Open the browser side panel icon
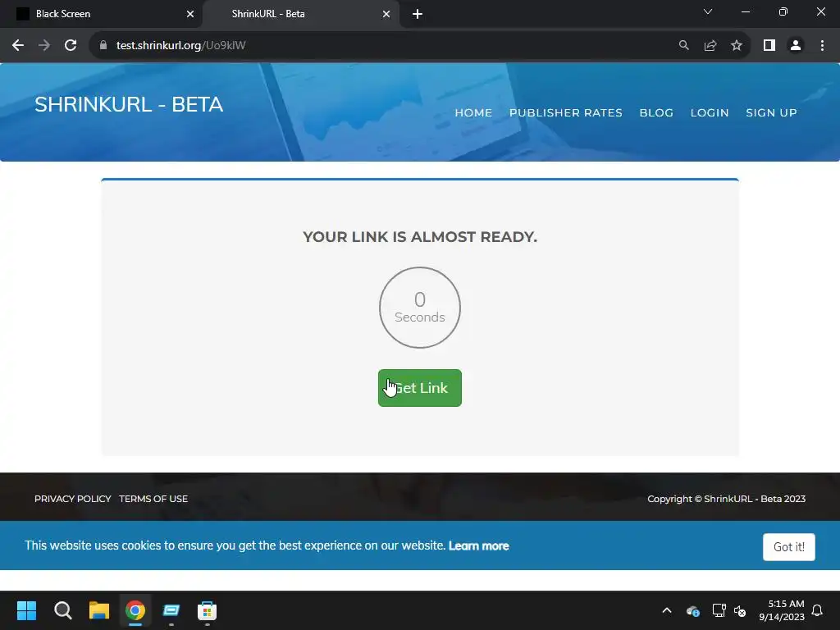This screenshot has height=630, width=840. pos(769,46)
